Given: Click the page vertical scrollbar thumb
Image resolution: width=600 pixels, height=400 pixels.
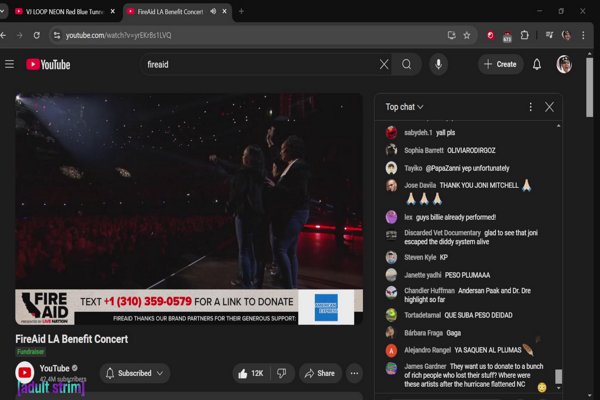Looking at the screenshot, I should tap(590, 87).
